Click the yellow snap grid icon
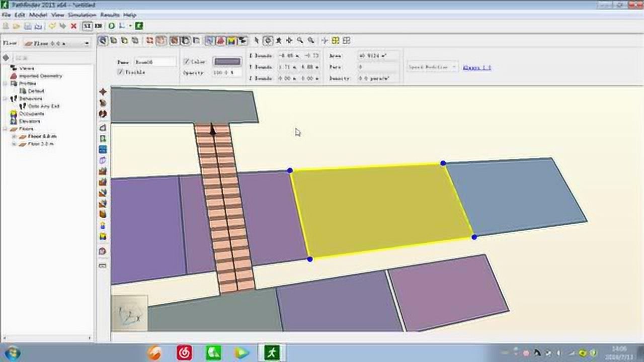The height and width of the screenshot is (362, 644). [335, 41]
